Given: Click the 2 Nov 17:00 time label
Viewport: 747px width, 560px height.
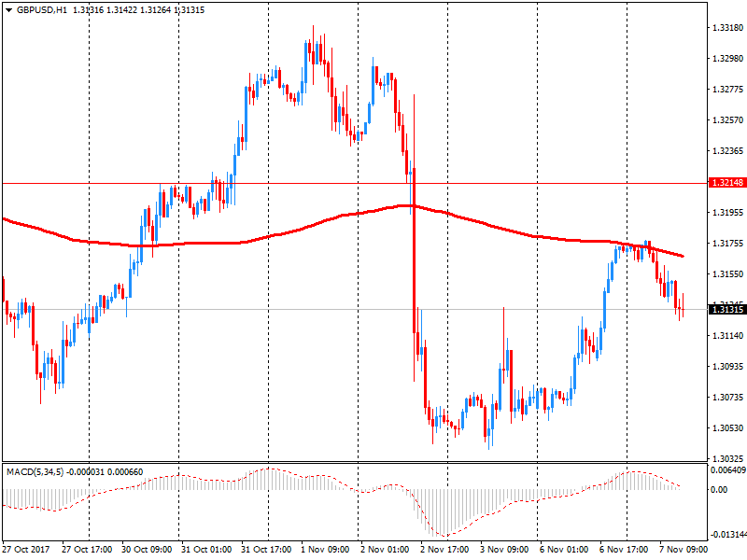Looking at the screenshot, I should coord(444,550).
